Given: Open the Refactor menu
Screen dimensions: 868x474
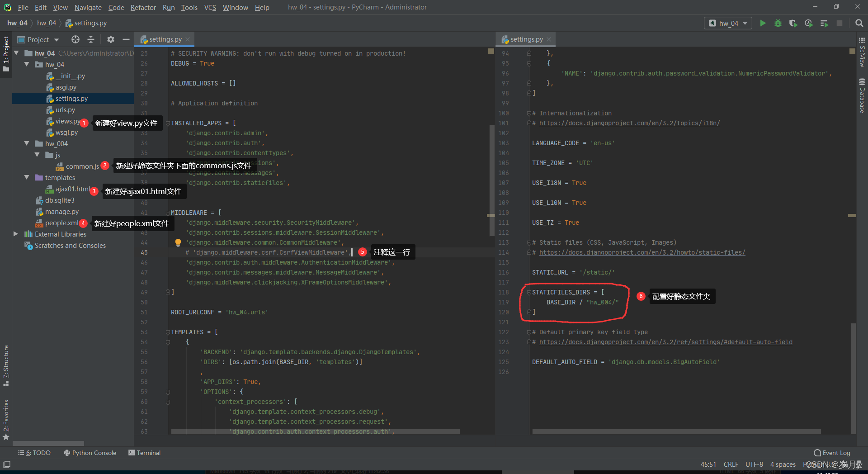Looking at the screenshot, I should click(143, 7).
